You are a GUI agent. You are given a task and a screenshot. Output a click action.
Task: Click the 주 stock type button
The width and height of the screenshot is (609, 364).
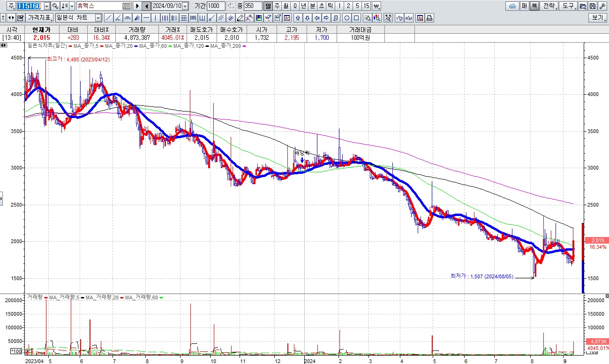tap(11, 6)
